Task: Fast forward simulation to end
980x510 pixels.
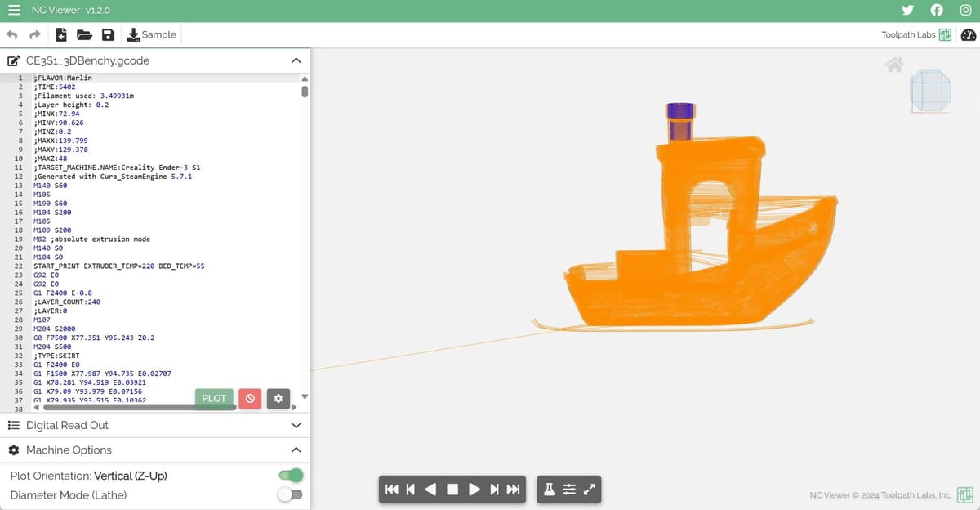Action: point(513,490)
